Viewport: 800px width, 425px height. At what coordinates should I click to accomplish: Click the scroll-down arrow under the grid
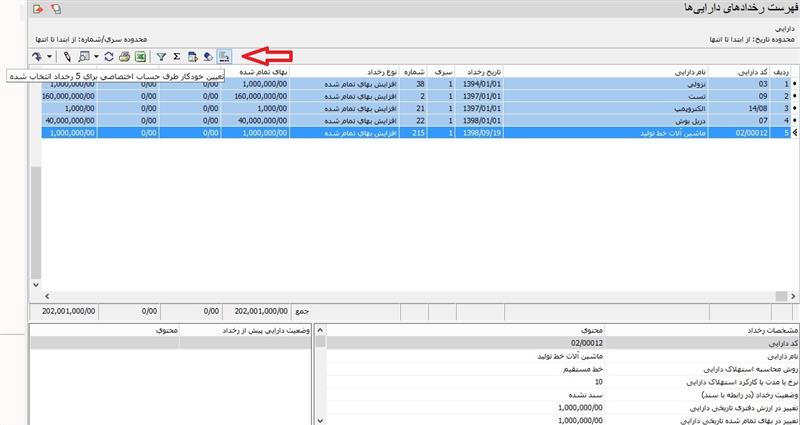(x=36, y=285)
